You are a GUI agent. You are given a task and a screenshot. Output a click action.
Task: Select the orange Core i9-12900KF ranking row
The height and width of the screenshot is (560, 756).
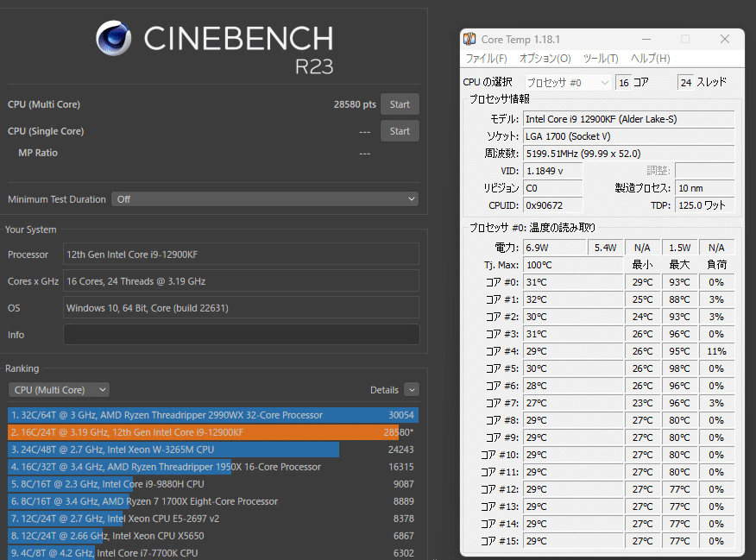point(213,432)
